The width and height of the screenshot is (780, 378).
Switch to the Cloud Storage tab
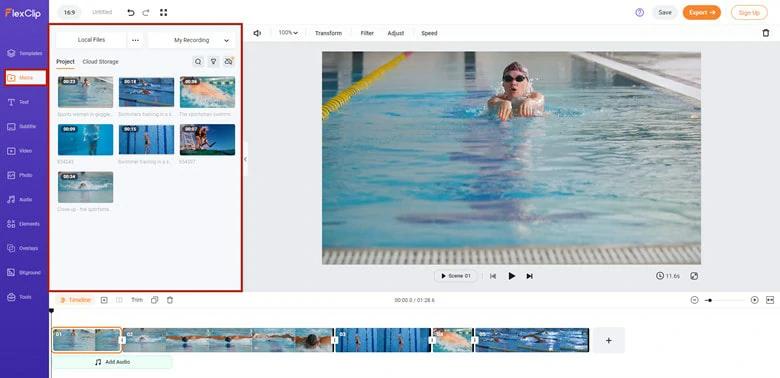point(100,62)
